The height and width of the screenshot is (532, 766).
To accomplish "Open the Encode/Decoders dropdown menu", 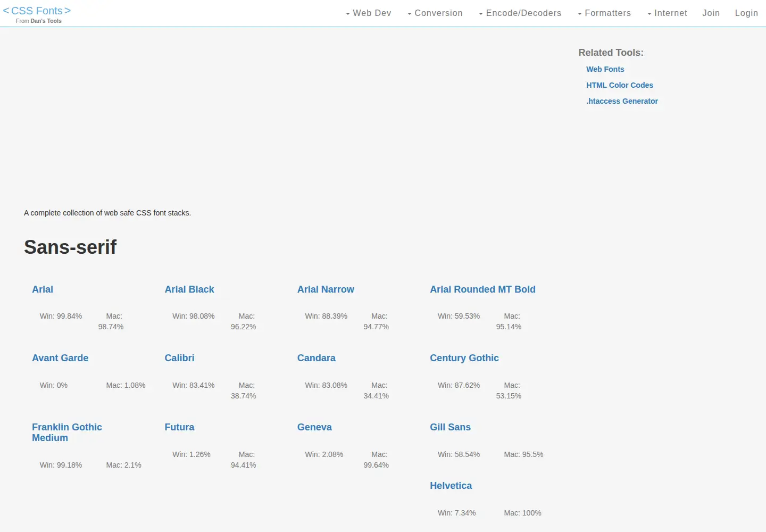I will (x=520, y=13).
